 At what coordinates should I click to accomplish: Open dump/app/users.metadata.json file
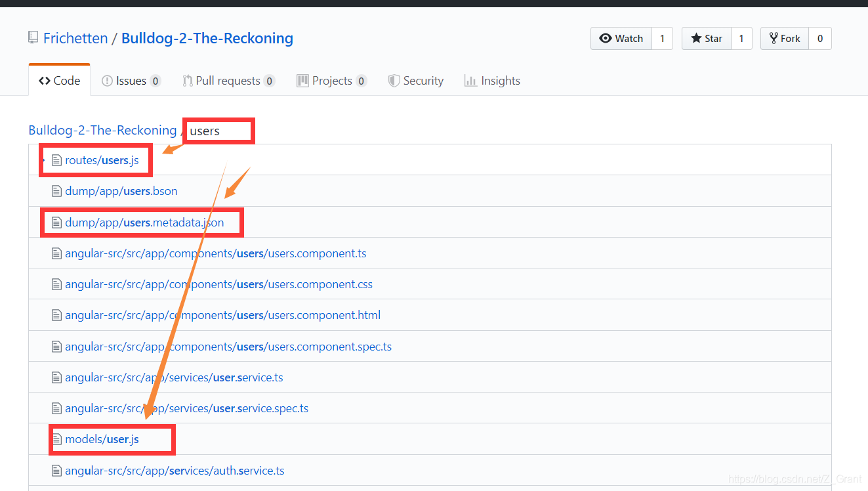[x=144, y=223]
